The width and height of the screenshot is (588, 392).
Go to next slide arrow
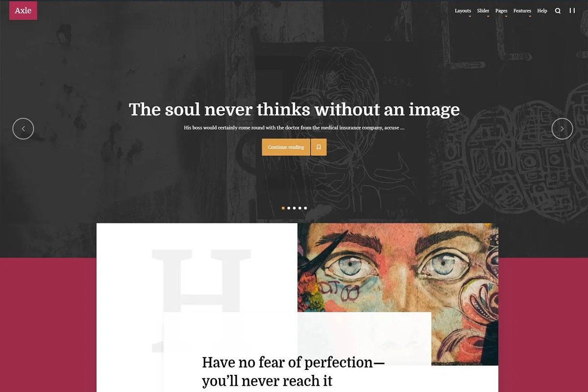(562, 129)
